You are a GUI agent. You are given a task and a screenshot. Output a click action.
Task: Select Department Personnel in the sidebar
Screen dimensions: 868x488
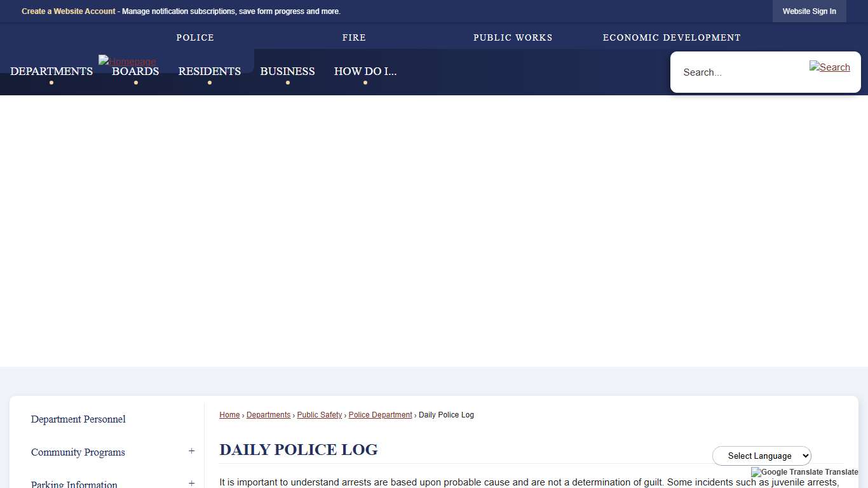point(78,419)
